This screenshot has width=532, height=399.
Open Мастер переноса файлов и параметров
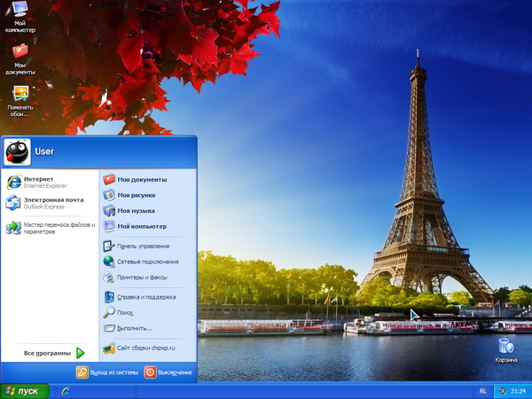(49, 228)
